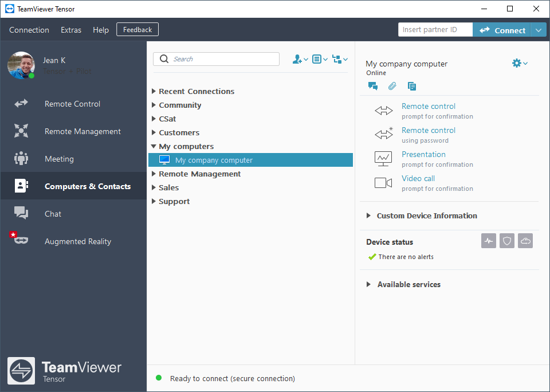Collapse the My computers group

point(154,146)
